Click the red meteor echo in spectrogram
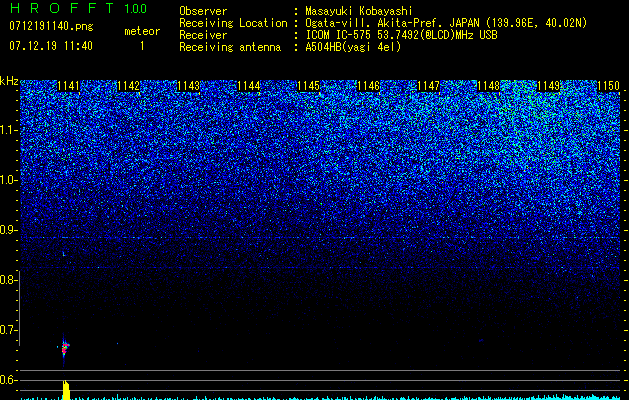Image resolution: width=629 pixels, height=400 pixels. click(x=64, y=348)
